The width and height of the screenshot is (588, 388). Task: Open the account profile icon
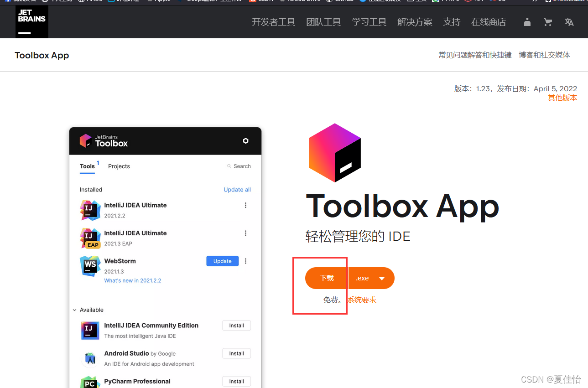point(527,22)
